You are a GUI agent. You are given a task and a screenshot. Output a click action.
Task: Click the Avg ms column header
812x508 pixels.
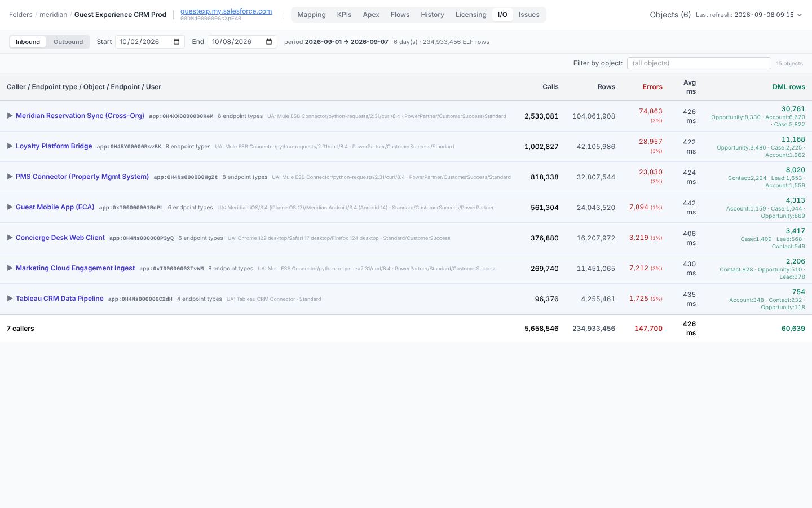point(690,87)
